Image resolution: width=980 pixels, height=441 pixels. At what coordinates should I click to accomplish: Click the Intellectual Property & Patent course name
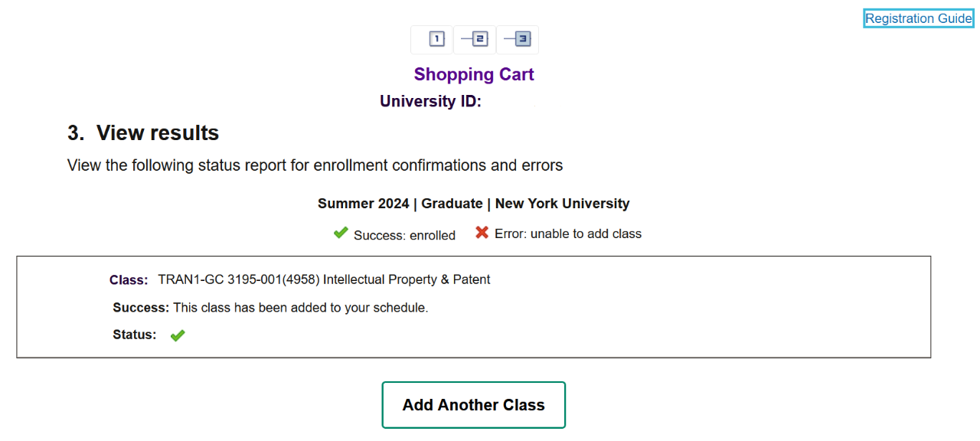(x=407, y=279)
